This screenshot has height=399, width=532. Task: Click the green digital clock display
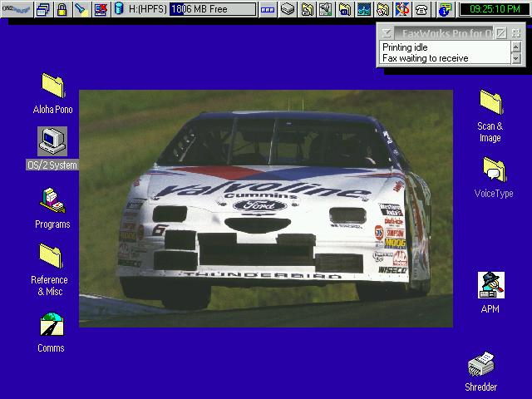tap(495, 9)
